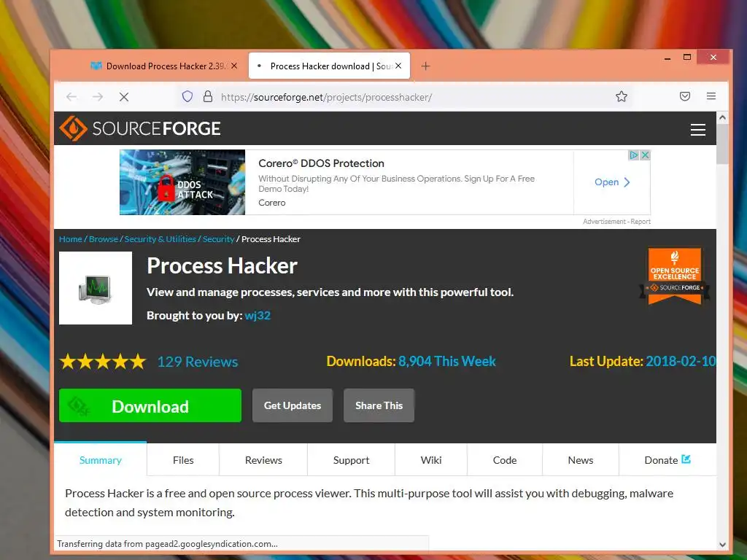This screenshot has height=560, width=747.
Task: Click the Get Updates button
Action: coord(293,405)
